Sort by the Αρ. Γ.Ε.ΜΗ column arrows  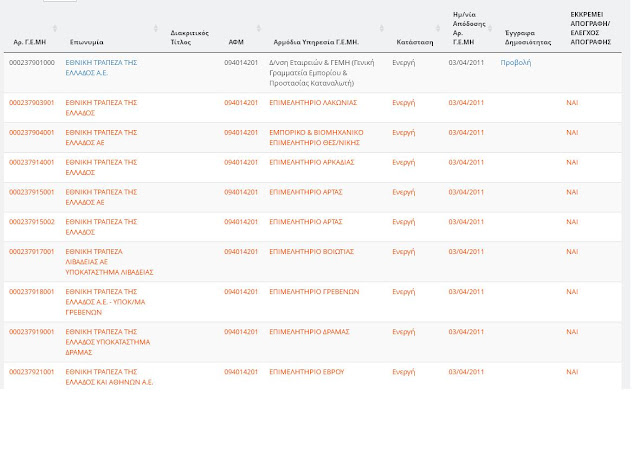(55, 28)
